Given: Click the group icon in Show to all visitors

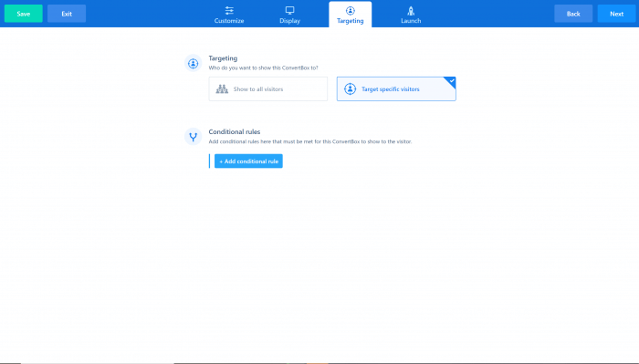Looking at the screenshot, I should tap(222, 88).
